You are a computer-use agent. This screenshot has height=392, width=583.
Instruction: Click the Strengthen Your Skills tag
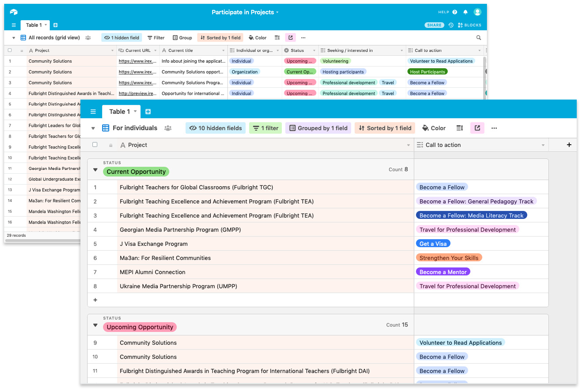[x=449, y=258]
